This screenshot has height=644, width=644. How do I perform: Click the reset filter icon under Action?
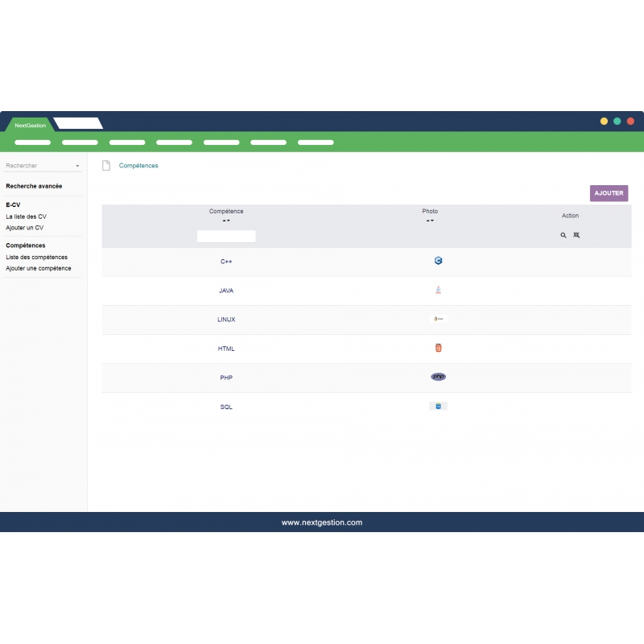[x=576, y=235]
